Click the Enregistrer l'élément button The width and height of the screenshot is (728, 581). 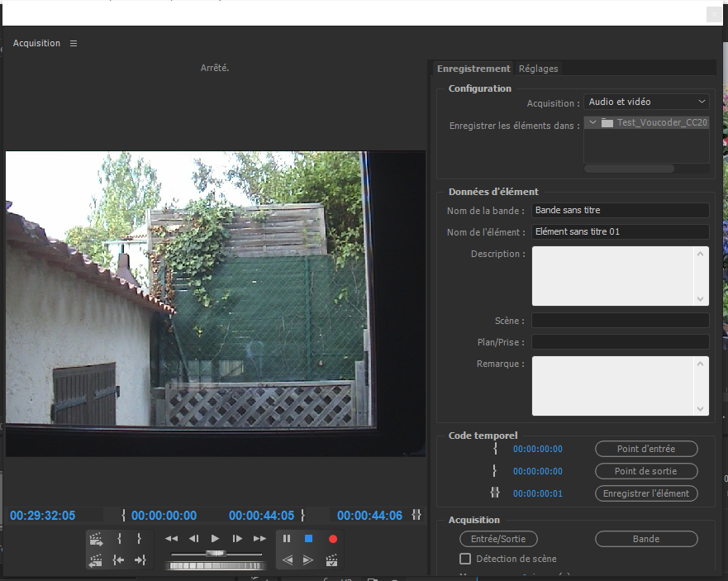(646, 493)
